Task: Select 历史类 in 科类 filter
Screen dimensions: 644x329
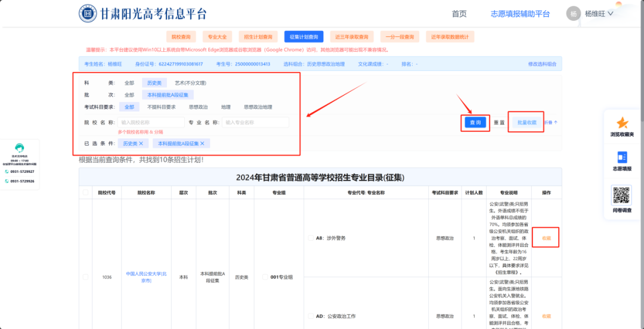Action: 154,83
